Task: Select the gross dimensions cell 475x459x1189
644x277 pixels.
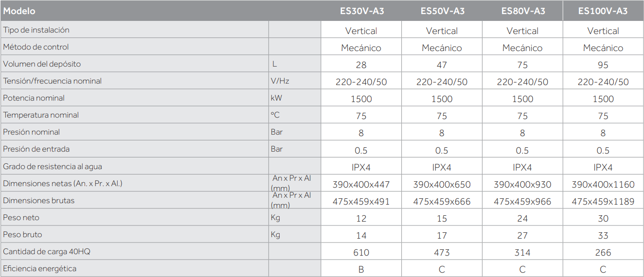Action: (603, 202)
